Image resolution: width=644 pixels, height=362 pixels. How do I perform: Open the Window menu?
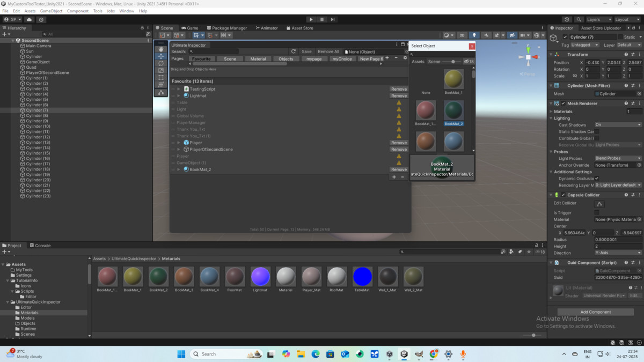click(x=127, y=11)
